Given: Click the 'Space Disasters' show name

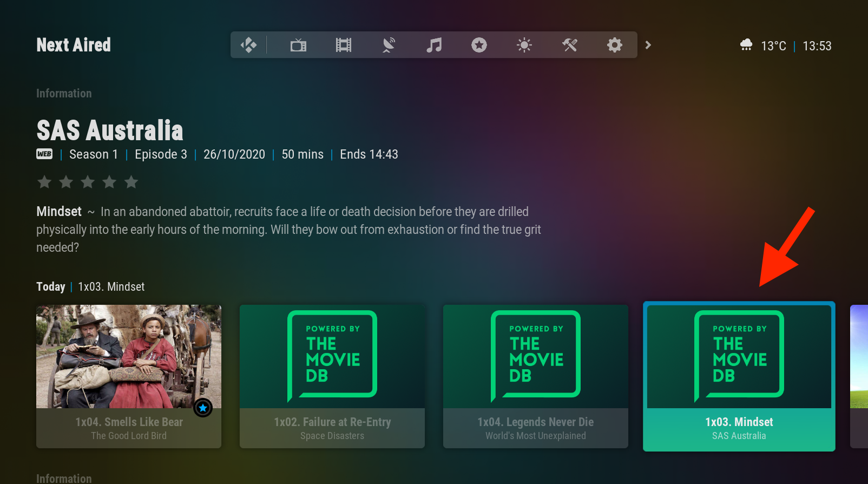Looking at the screenshot, I should tap(332, 436).
